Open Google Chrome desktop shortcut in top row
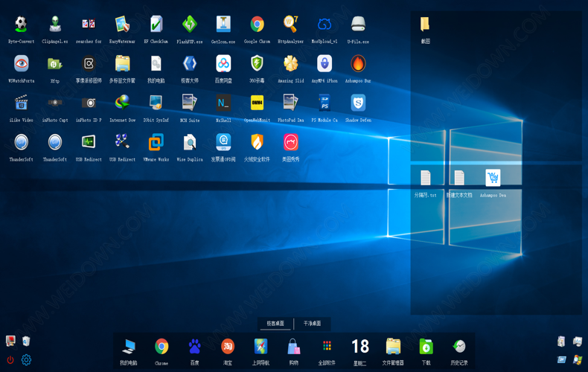The height and width of the screenshot is (372, 588). click(257, 25)
